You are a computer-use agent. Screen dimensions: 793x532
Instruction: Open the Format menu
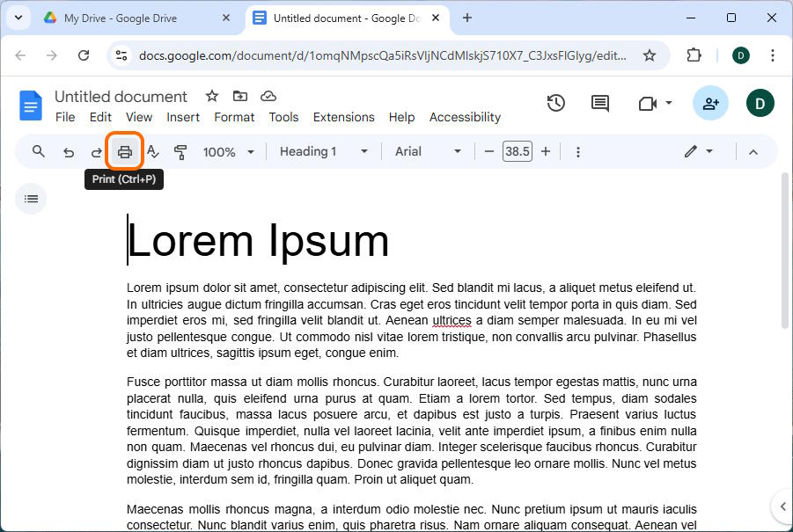tap(234, 117)
